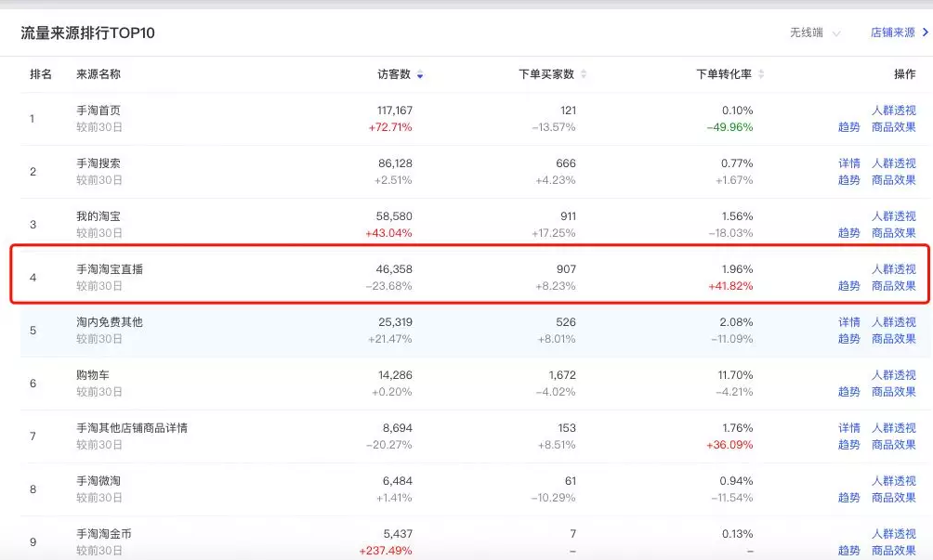933x560 pixels.
Task: Open 趋势 for 手淘首页 row
Action: point(848,127)
